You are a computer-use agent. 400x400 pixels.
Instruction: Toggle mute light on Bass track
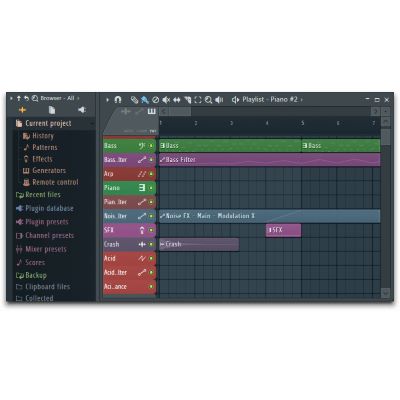click(x=151, y=146)
